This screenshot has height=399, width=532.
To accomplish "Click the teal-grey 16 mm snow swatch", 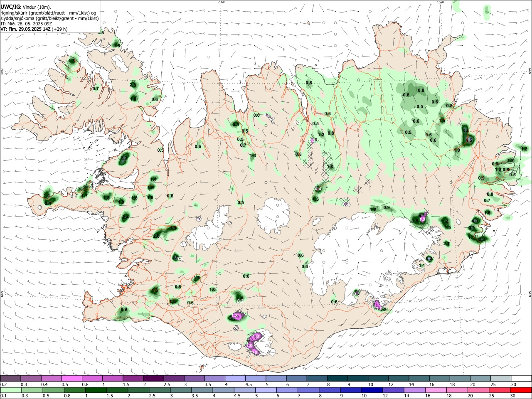I will [439, 378].
